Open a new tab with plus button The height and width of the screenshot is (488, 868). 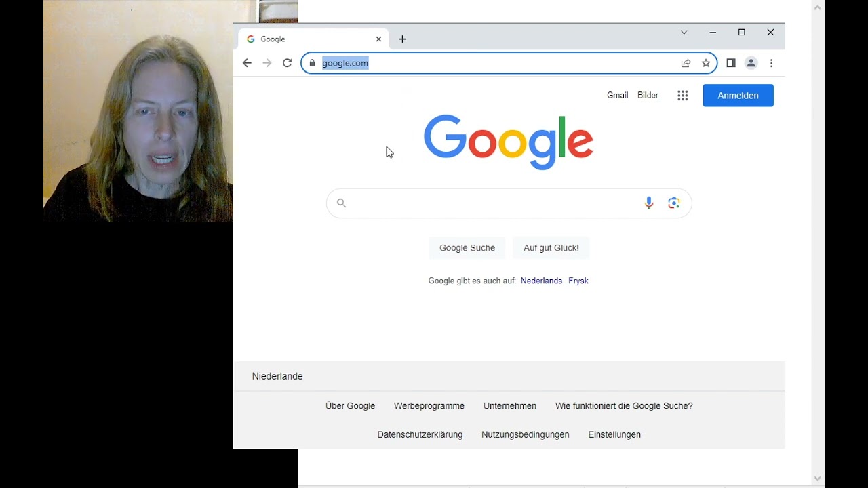pos(403,39)
